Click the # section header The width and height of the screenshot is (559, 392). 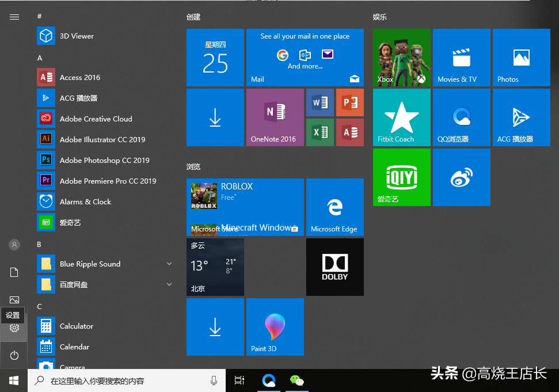pyautogui.click(x=39, y=16)
